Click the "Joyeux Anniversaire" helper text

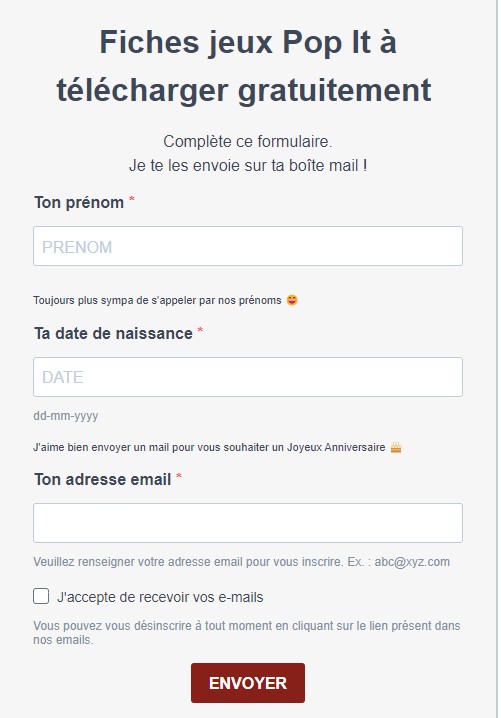[x=209, y=447]
